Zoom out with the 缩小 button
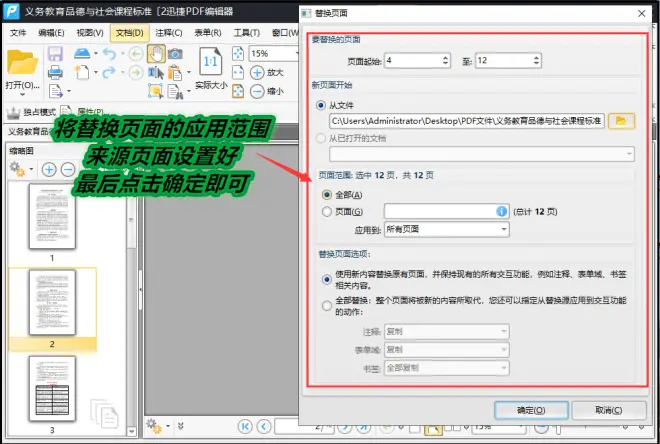Viewport: 660px width, 444px height. tap(267, 91)
